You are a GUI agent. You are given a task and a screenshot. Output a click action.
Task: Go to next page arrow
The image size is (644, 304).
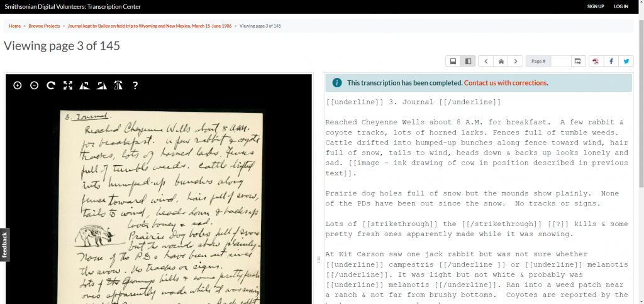tap(516, 61)
